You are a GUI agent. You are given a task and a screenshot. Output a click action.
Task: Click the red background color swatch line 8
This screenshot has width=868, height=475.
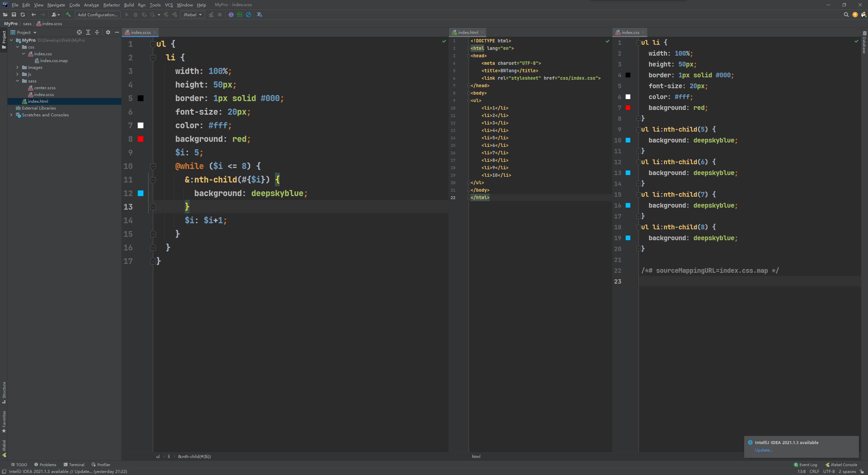coord(140,139)
